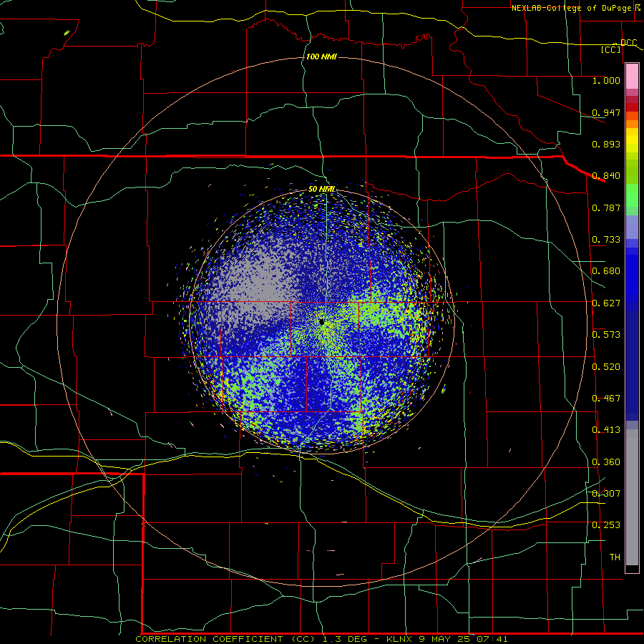This screenshot has height=644, width=644.
Task: Click the 0.680 scale value
Action: (606, 271)
